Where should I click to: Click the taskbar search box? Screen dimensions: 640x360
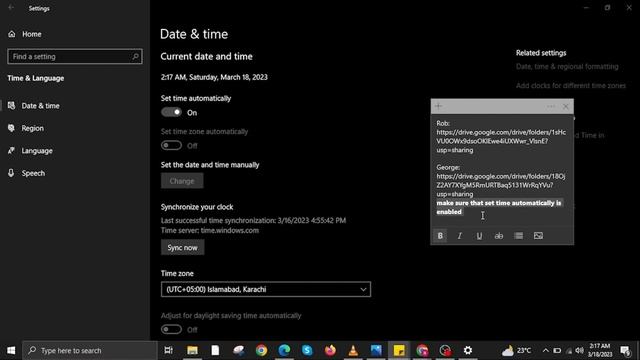(x=89, y=350)
